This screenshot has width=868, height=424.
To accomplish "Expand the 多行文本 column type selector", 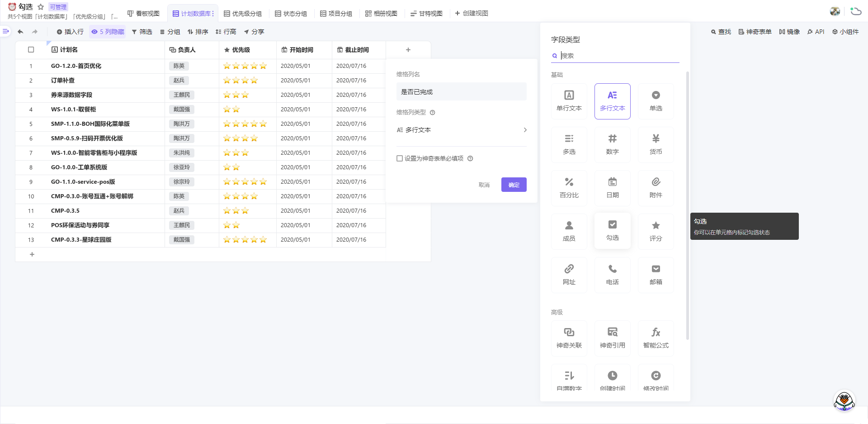I will [461, 130].
